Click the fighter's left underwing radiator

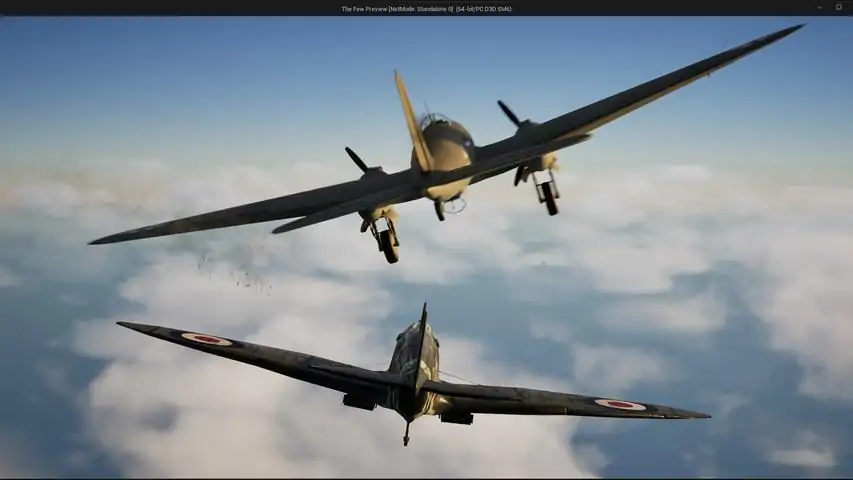360,402
